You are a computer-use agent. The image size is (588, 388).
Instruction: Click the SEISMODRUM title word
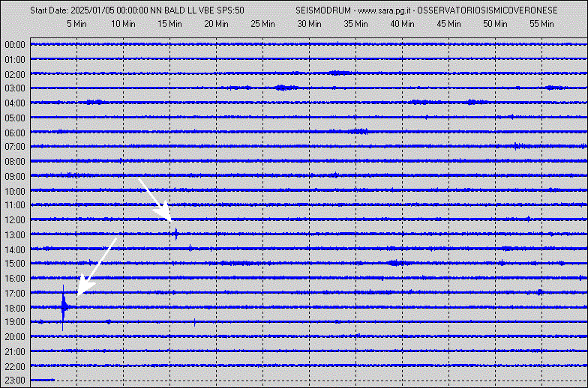point(322,10)
